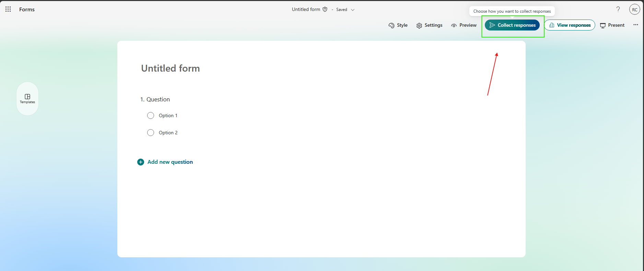This screenshot has width=644, height=271.
Task: Open Style theme options
Action: [398, 25]
